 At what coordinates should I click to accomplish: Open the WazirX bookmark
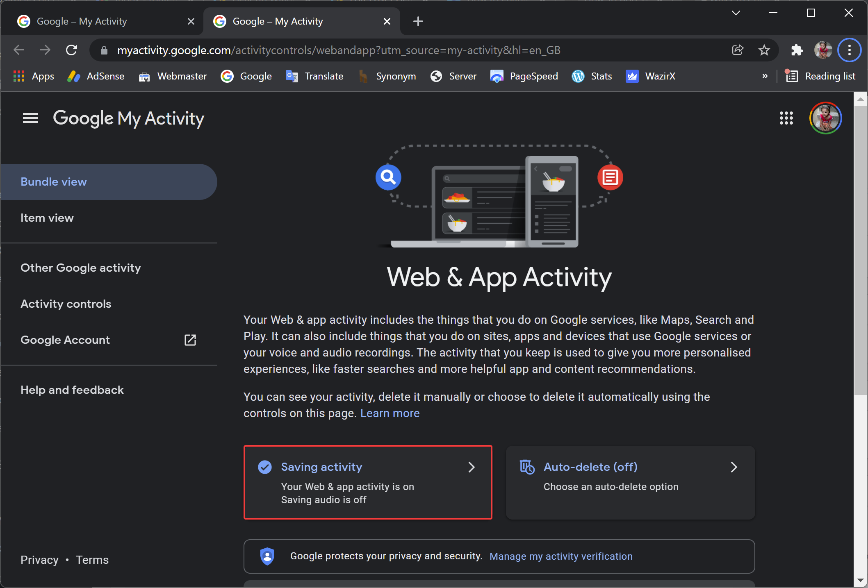pyautogui.click(x=650, y=76)
